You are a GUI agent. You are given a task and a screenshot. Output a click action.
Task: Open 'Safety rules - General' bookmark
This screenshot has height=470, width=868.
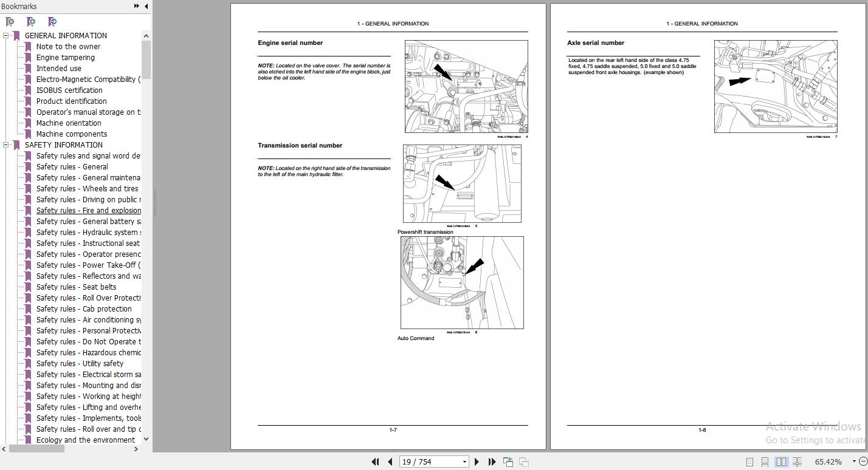click(x=72, y=167)
